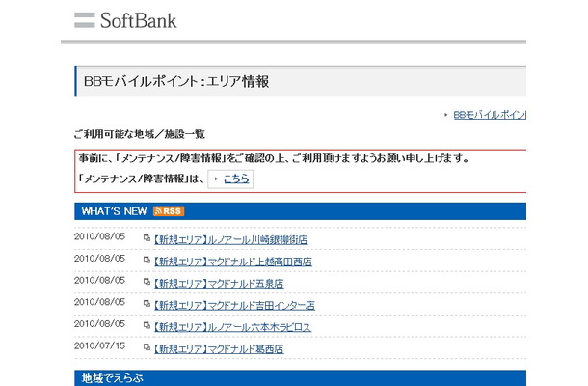Image resolution: width=588 pixels, height=386 pixels.
Task: Click the date 2010/07/15
Action: click(x=99, y=345)
